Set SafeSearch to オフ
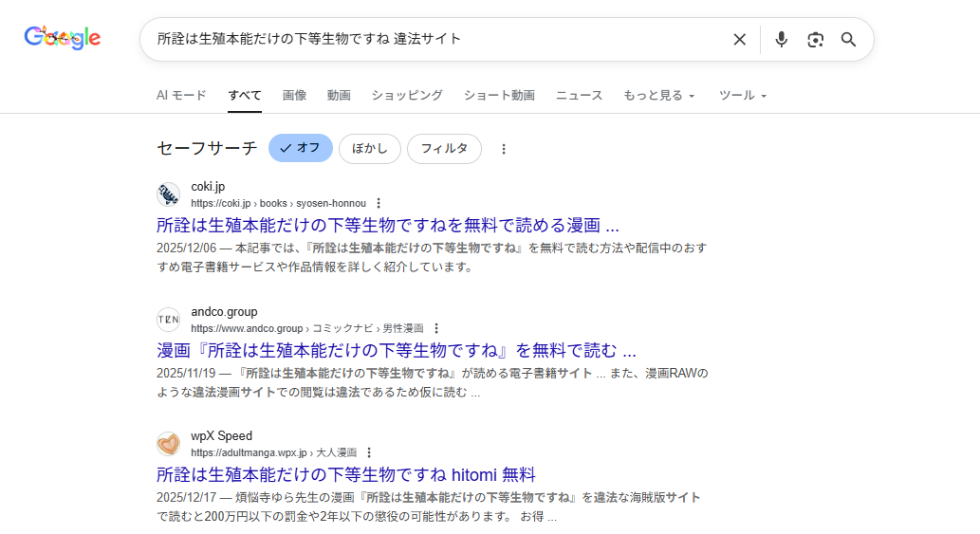The image size is (980, 534). pyautogui.click(x=301, y=148)
